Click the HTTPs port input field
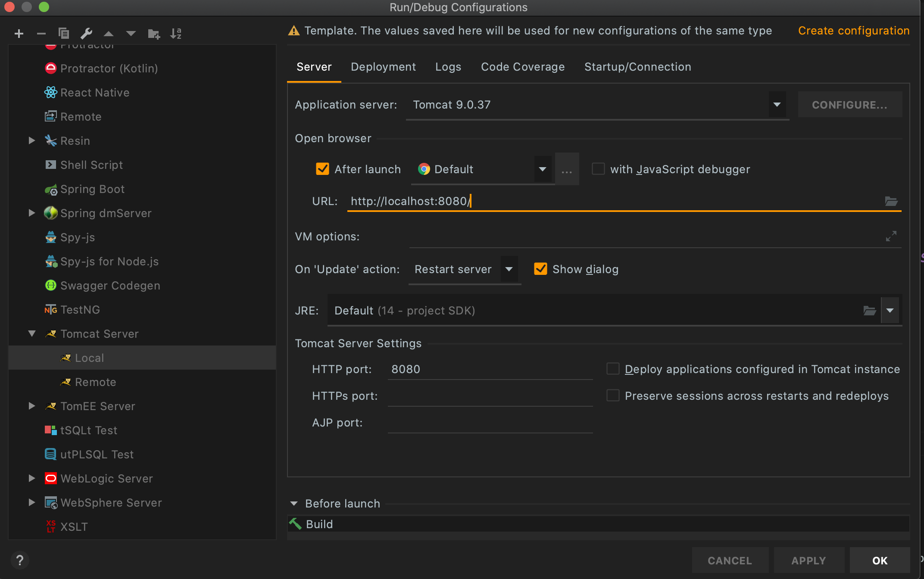The image size is (924, 579). click(490, 396)
